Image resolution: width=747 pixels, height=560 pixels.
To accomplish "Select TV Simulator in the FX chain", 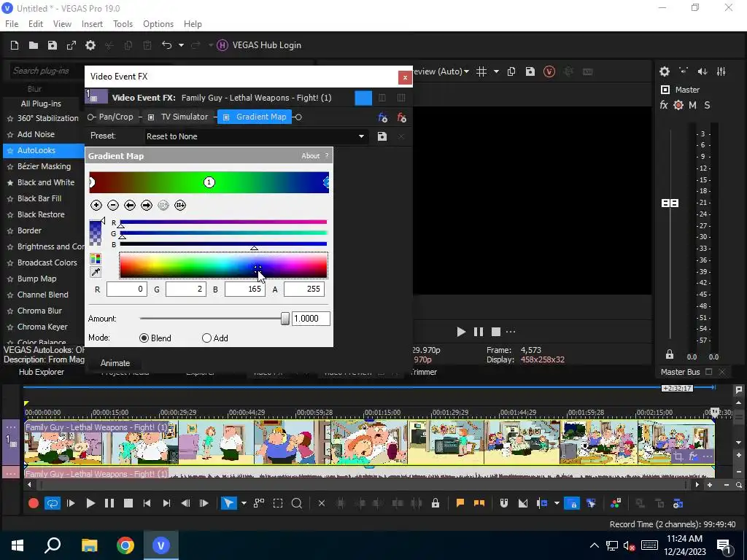I will [185, 117].
